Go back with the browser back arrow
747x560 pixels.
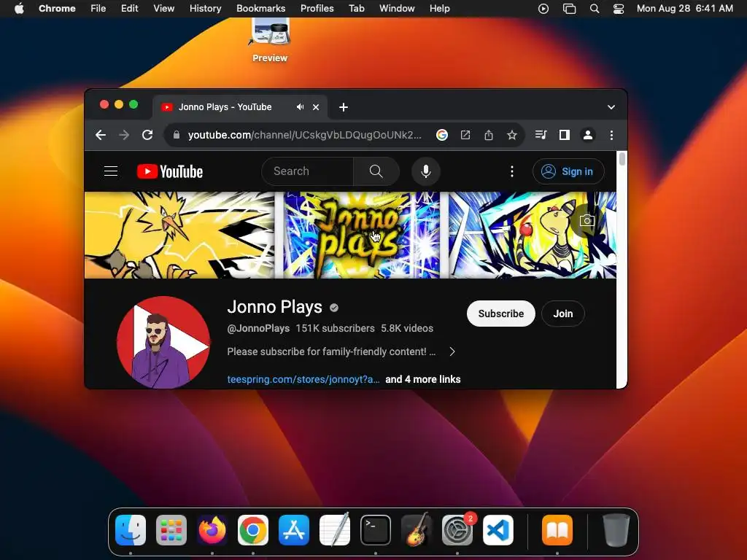pyautogui.click(x=101, y=135)
